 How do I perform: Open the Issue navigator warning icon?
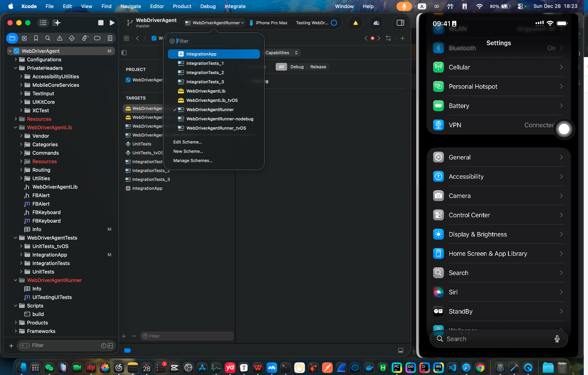[x=59, y=38]
